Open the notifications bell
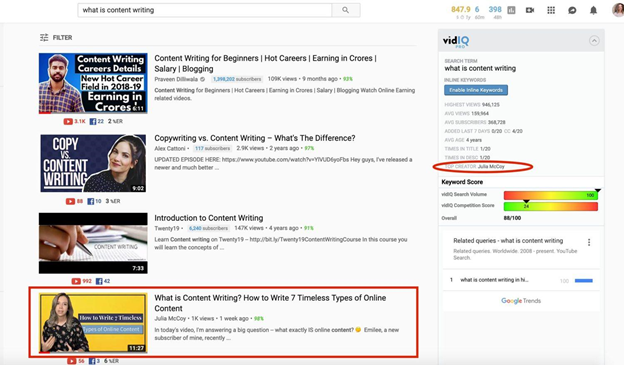The width and height of the screenshot is (624, 365). click(x=593, y=10)
